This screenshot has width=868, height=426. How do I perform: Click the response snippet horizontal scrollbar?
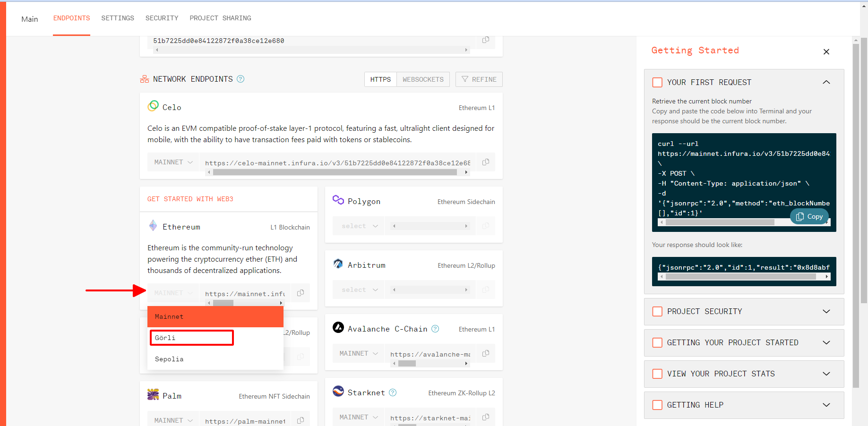pos(740,277)
